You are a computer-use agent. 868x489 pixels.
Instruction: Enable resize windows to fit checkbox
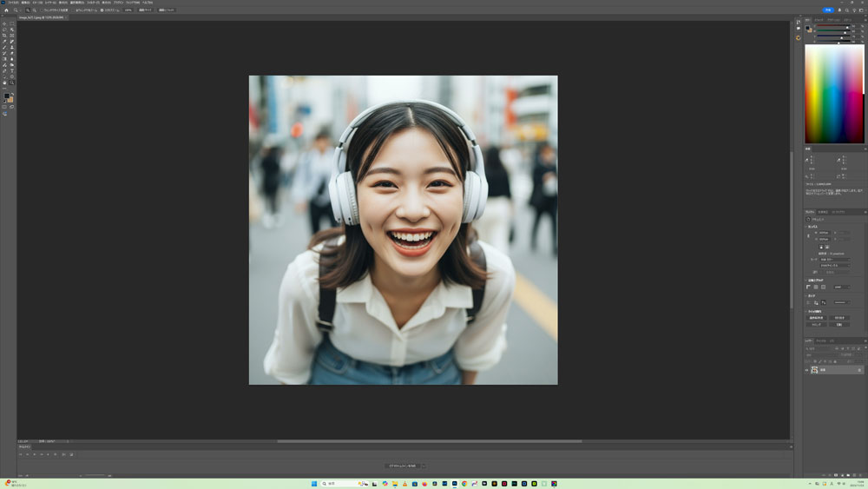pyautogui.click(x=43, y=10)
